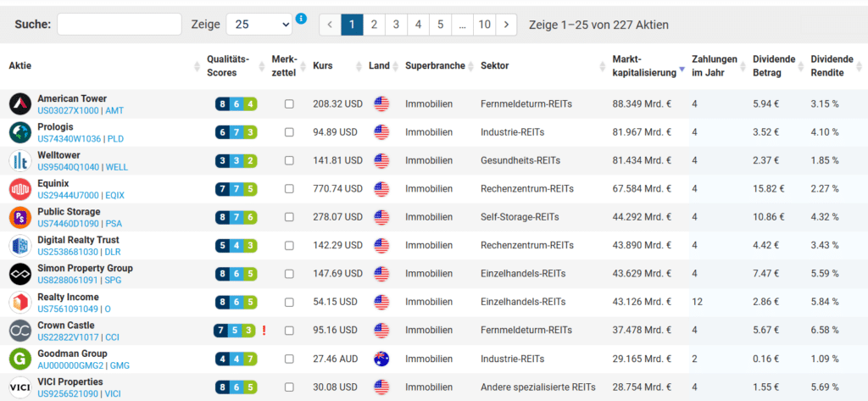Screen dimensions: 868x401
Task: Open Digital Realty Trust scores 5 4 3
Action: click(x=236, y=245)
